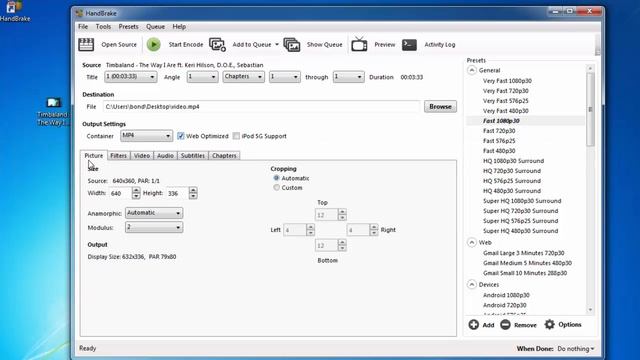The image size is (640, 360).
Task: Select Automatic cropping radio button
Action: point(277,178)
